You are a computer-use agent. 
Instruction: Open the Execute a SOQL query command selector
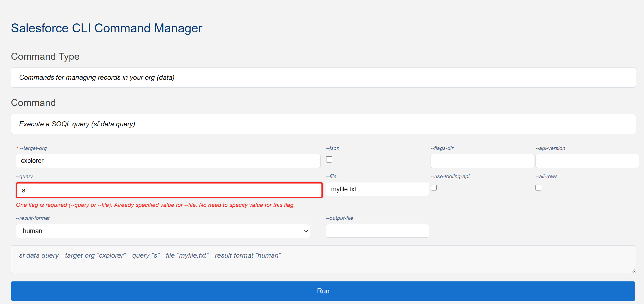323,124
